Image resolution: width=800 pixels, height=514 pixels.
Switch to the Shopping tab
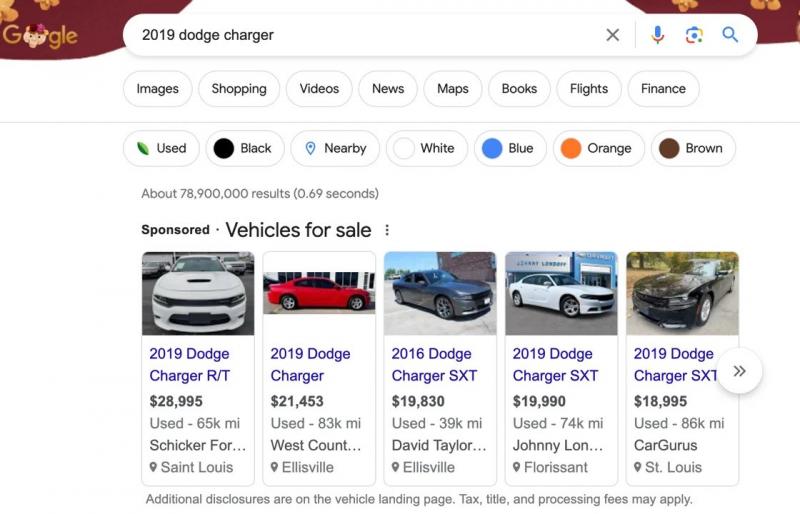coord(239,88)
